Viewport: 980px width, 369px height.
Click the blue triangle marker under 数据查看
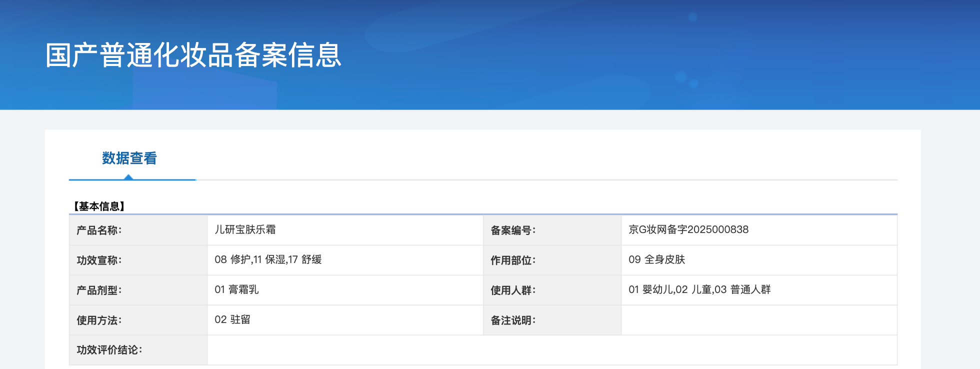pyautogui.click(x=128, y=177)
